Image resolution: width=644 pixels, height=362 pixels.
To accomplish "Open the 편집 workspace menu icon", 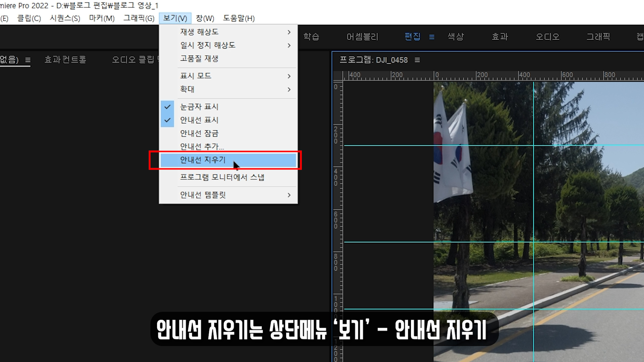I will [432, 37].
